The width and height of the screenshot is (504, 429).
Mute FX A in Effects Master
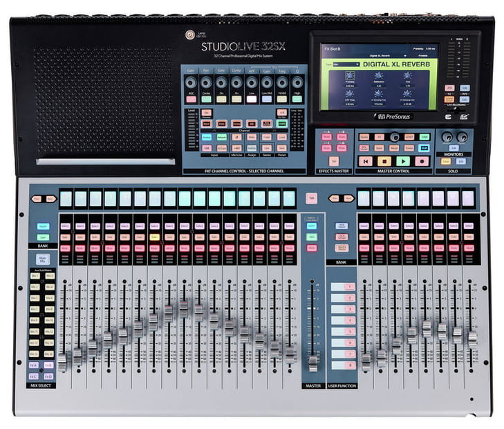(326, 137)
